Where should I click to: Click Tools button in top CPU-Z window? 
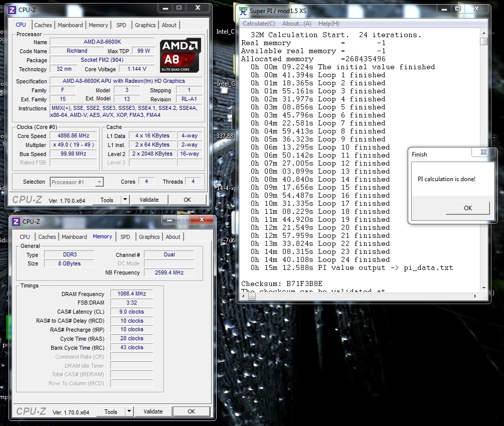(107, 200)
